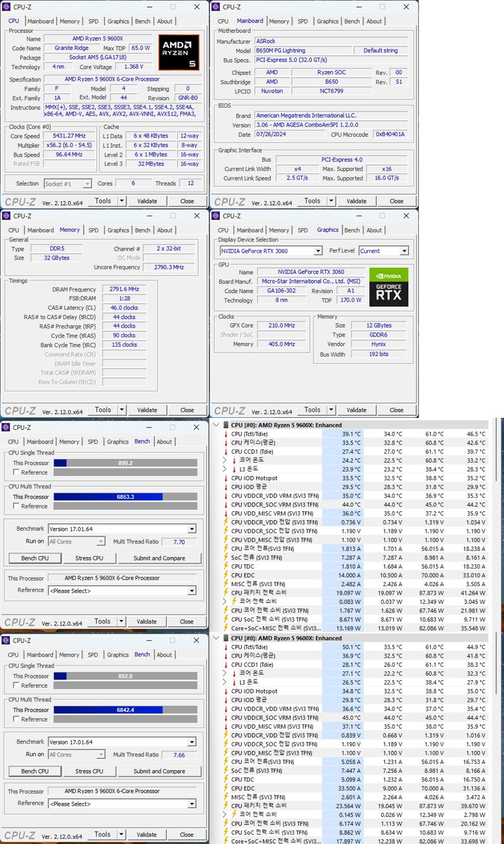
Task: Click lightning icon of CPU EDC 33.500 A row
Action: click(226, 788)
